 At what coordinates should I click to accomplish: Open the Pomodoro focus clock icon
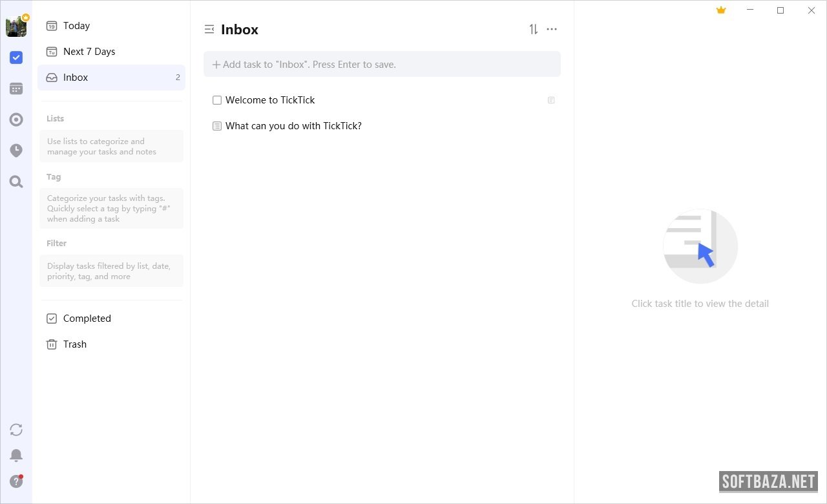[x=16, y=151]
